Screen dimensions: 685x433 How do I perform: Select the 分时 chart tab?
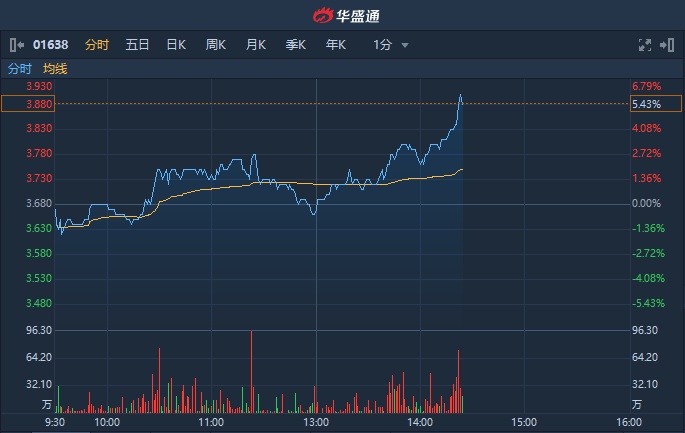97,45
